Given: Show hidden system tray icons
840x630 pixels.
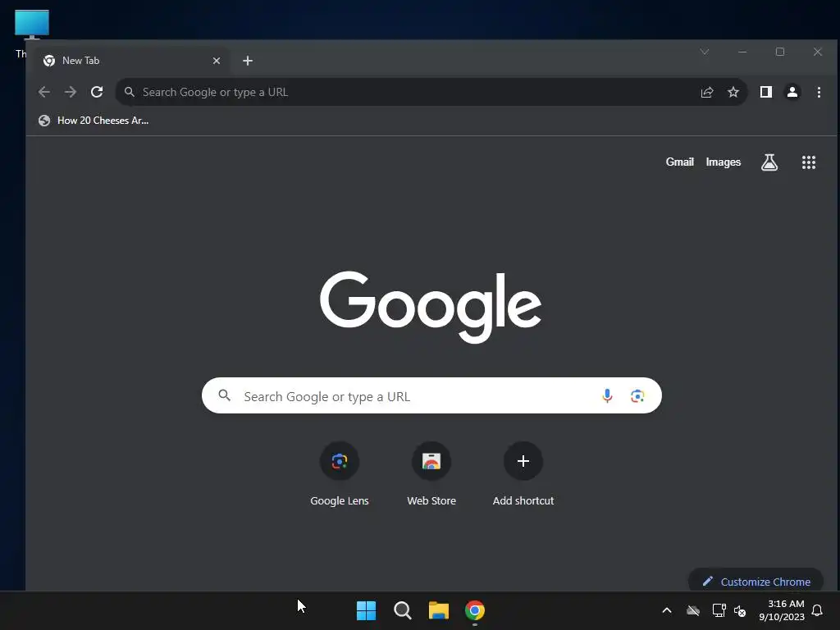Looking at the screenshot, I should pyautogui.click(x=667, y=610).
